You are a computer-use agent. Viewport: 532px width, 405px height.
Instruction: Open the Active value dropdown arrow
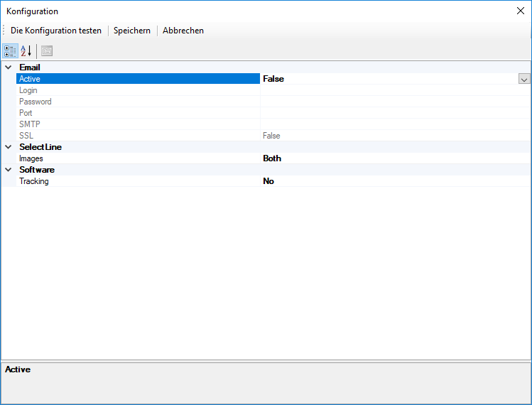[x=524, y=79]
